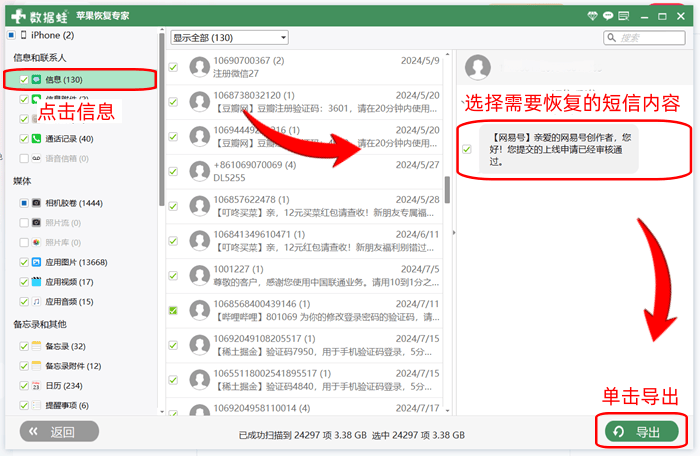This screenshot has height=456, width=700.
Task: Toggle the 备忘录 checkbox
Action: tap(23, 346)
